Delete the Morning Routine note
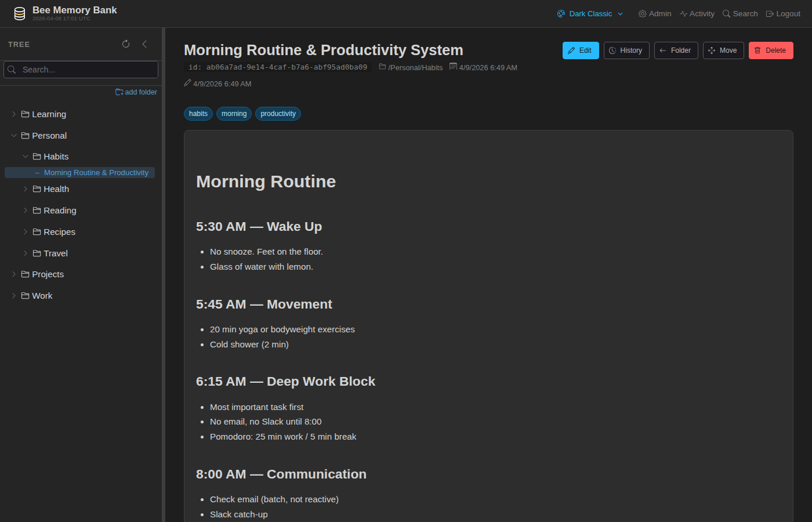812x522 pixels. 771,50
